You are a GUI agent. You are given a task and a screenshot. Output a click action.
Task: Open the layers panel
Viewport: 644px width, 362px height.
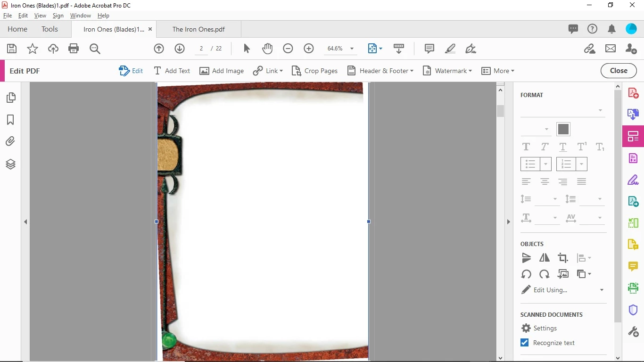[x=10, y=164]
